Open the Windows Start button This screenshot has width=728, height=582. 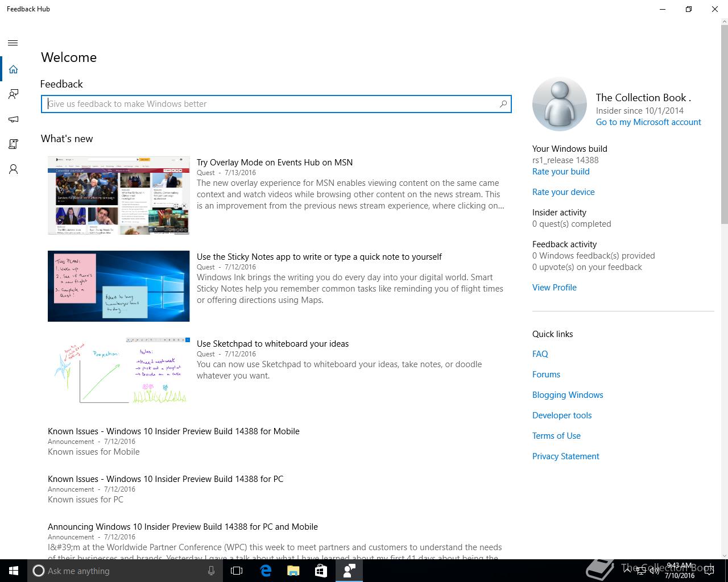click(14, 571)
